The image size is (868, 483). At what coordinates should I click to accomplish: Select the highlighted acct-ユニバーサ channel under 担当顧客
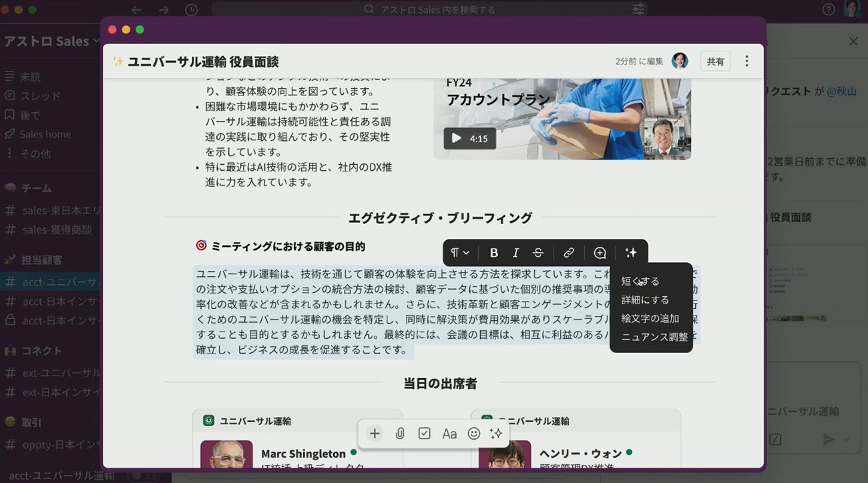[51, 282]
